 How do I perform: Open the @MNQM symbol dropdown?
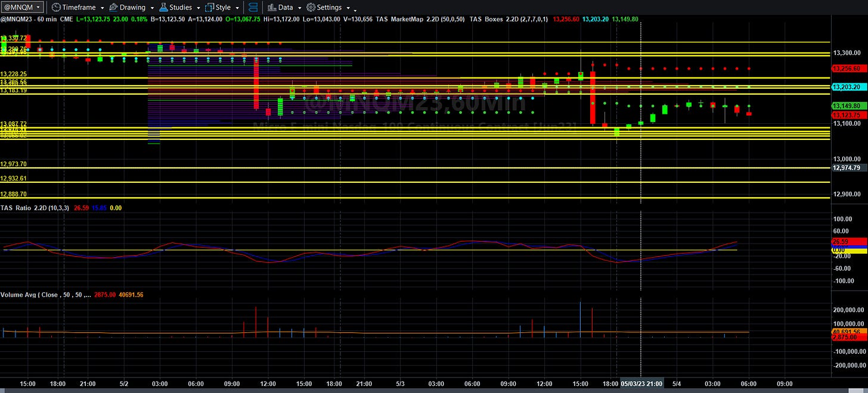click(23, 7)
